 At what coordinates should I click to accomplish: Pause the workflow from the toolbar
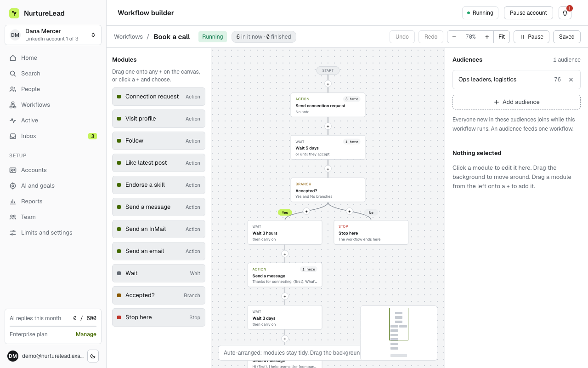[x=531, y=37]
